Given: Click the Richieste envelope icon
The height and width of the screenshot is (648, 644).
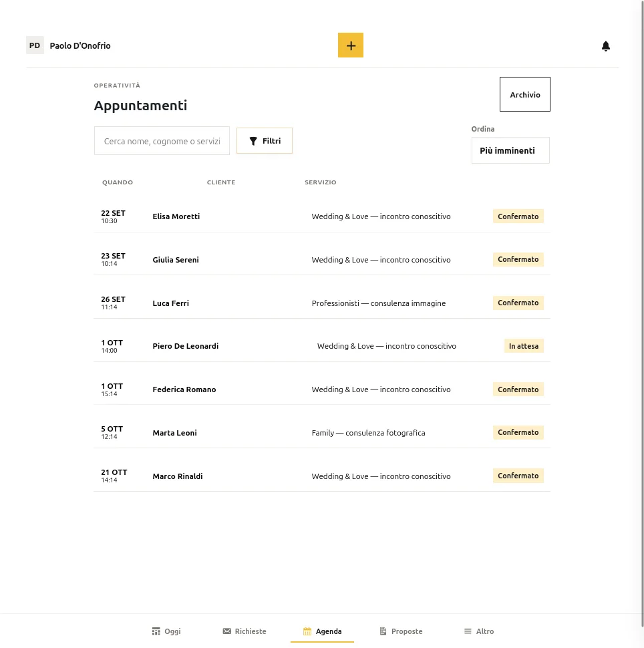Looking at the screenshot, I should coord(227,631).
